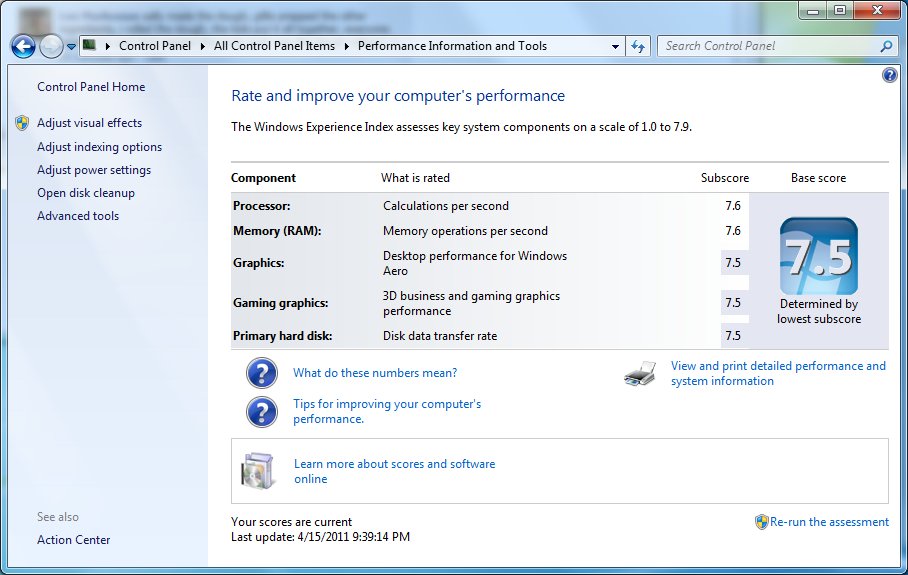Open 'Advanced tools' in the sidebar
The width and height of the screenshot is (908, 575).
point(78,216)
